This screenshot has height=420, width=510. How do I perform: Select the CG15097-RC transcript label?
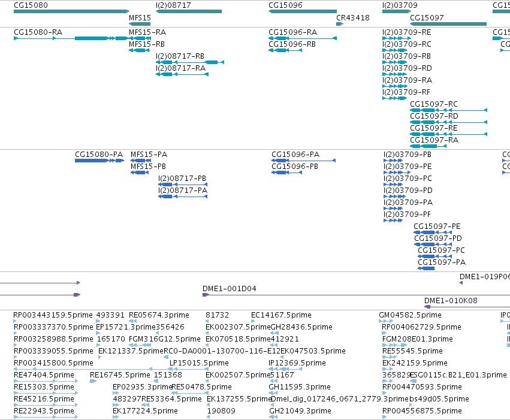(x=433, y=104)
